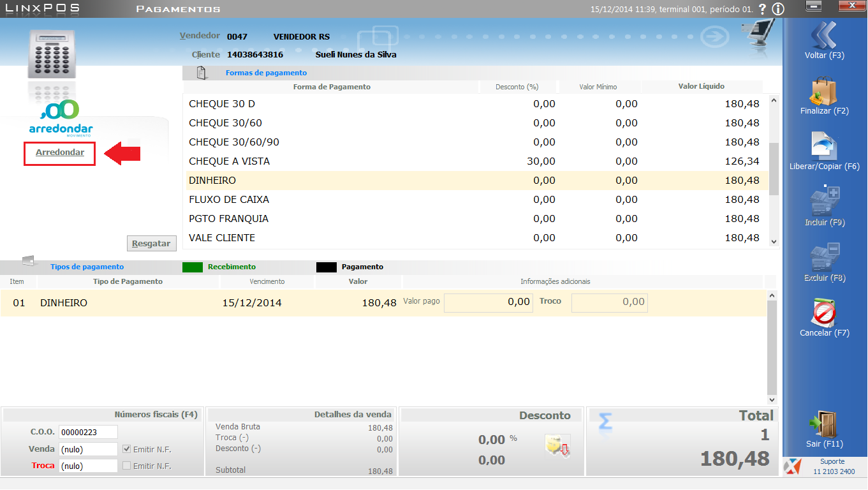This screenshot has width=868, height=490.
Task: Open help with the question mark icon
Action: point(762,9)
